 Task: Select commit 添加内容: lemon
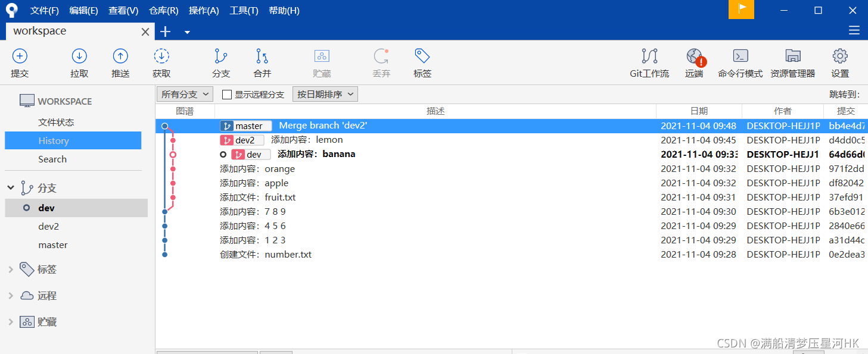[x=511, y=140]
